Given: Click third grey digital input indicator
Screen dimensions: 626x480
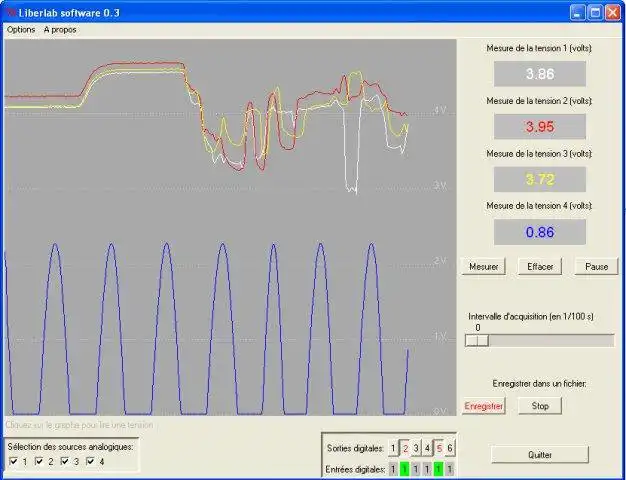Looking at the screenshot, I should pos(416,469).
